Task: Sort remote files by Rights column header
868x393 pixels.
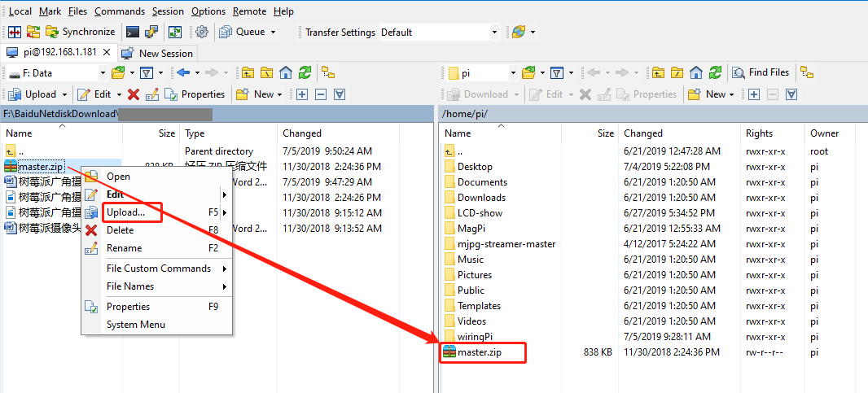Action: pyautogui.click(x=759, y=133)
